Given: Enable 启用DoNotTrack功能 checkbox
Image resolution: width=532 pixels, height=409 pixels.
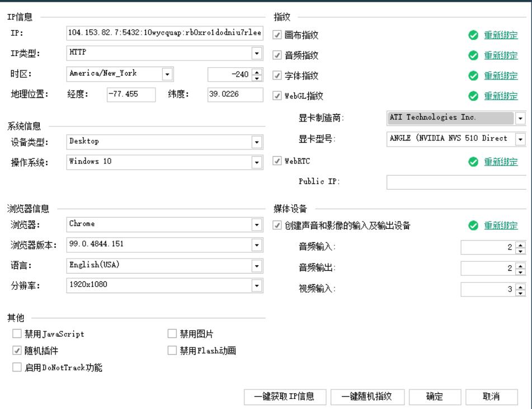Looking at the screenshot, I should point(17,367).
